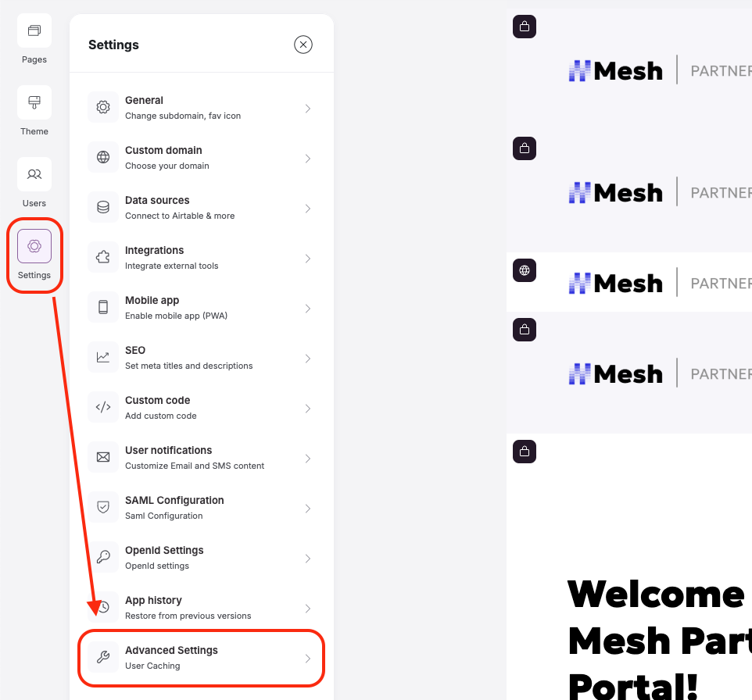Click the SEO chart icon
Screen dimensions: 752x700
coord(102,357)
